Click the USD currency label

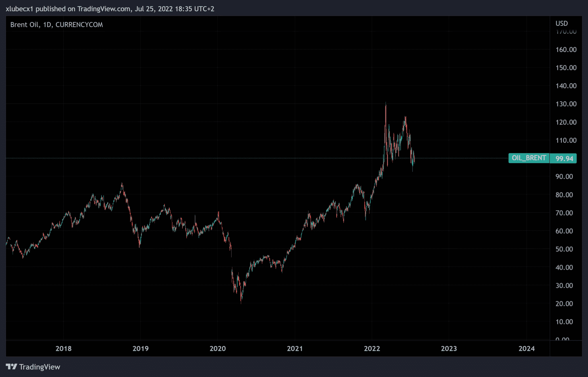tap(562, 24)
